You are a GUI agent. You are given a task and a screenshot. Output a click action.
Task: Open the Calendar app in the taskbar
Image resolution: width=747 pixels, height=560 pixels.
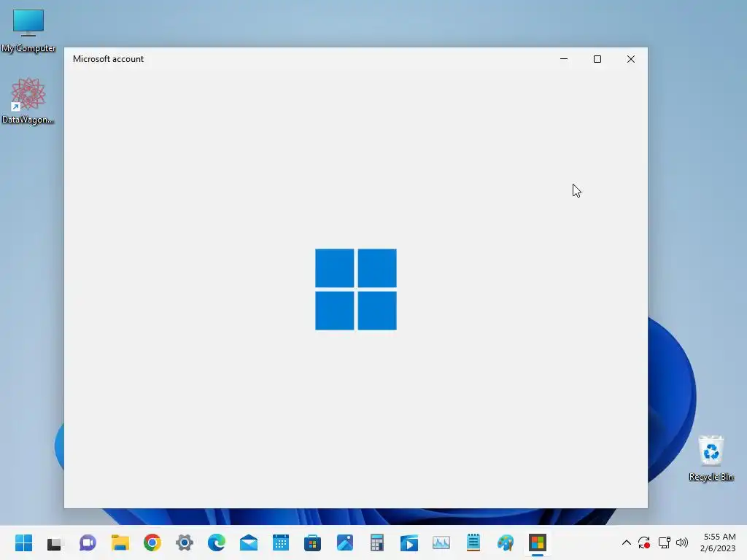pos(281,542)
